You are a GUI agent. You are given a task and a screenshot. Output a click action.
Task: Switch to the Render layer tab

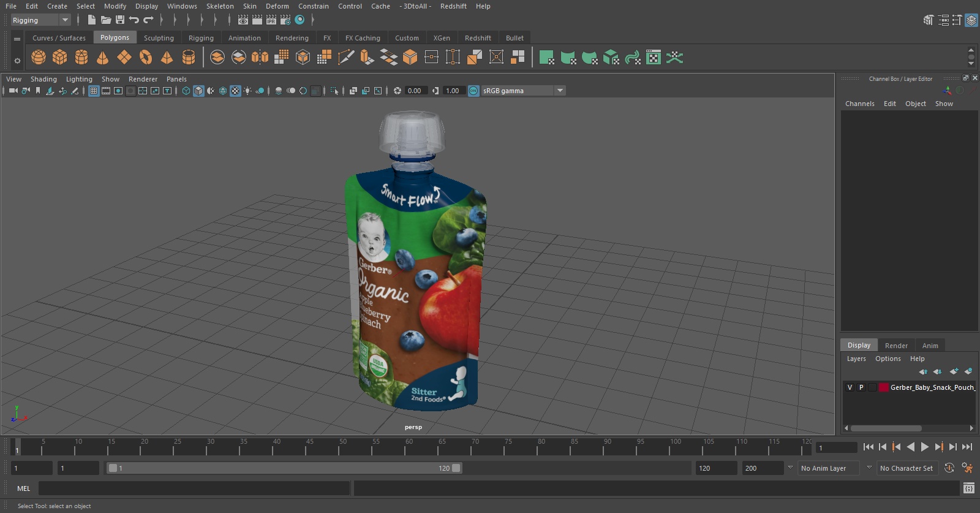(896, 346)
